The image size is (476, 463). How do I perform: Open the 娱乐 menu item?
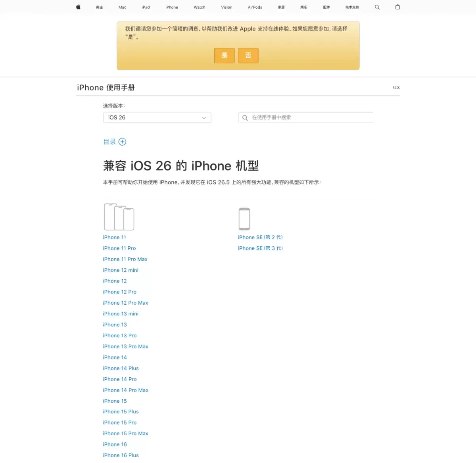coord(304,7)
